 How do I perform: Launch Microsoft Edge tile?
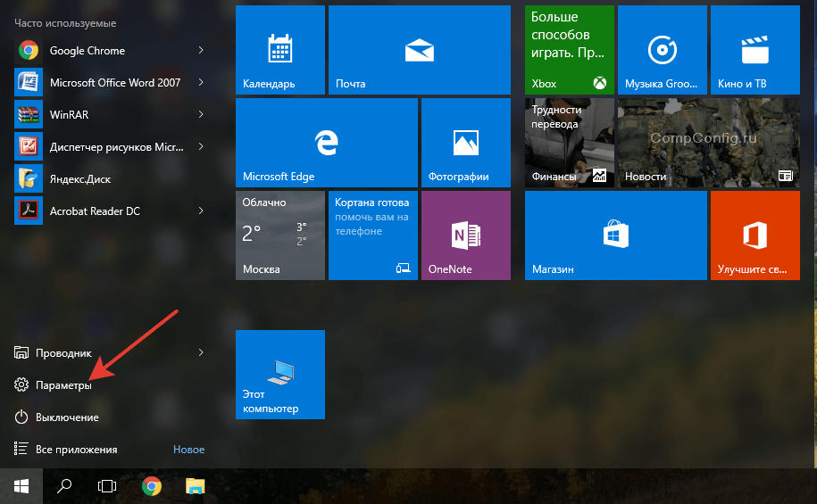point(327,143)
